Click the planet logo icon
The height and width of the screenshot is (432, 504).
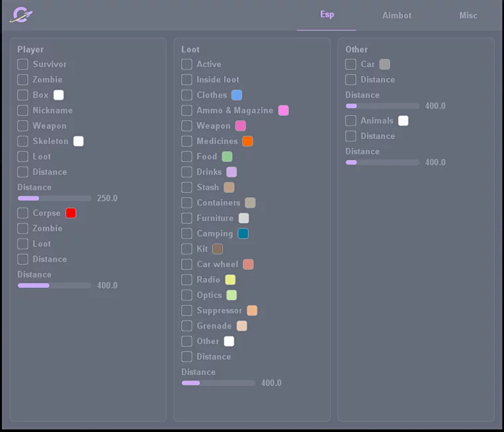point(21,15)
